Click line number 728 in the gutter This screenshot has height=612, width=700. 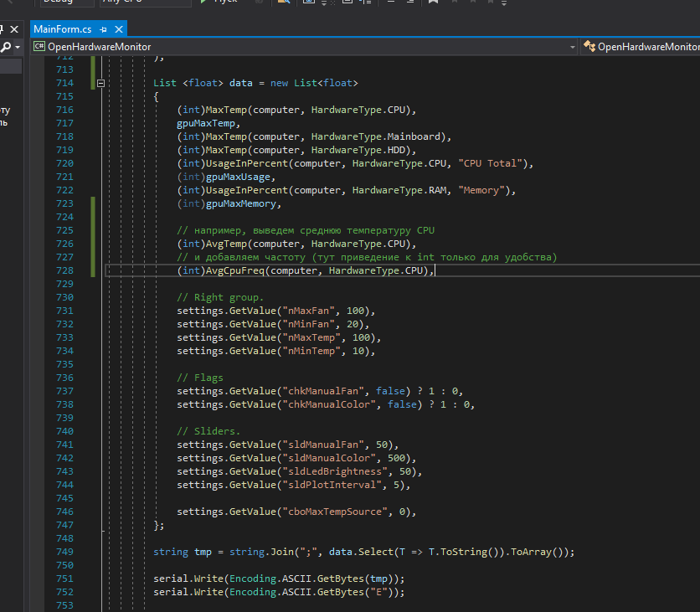tap(64, 270)
